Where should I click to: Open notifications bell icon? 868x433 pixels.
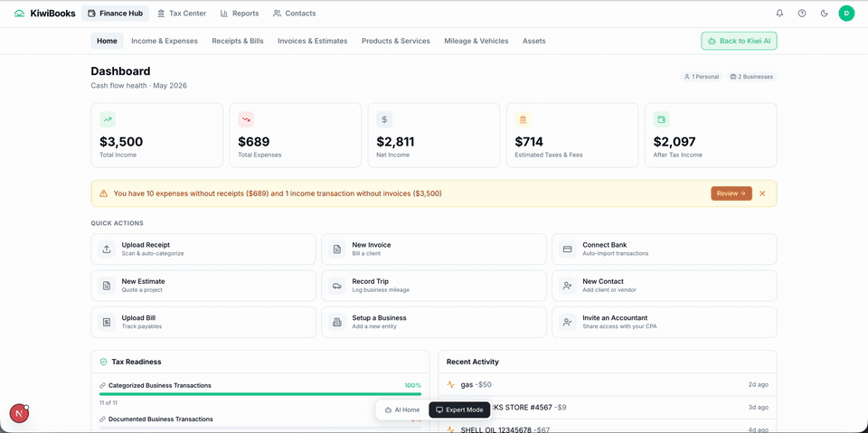tap(779, 14)
